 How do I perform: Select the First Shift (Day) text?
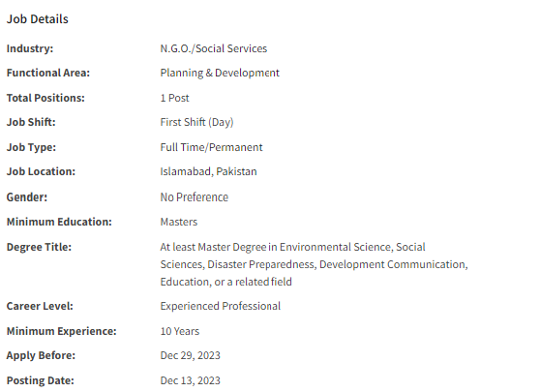tap(197, 122)
